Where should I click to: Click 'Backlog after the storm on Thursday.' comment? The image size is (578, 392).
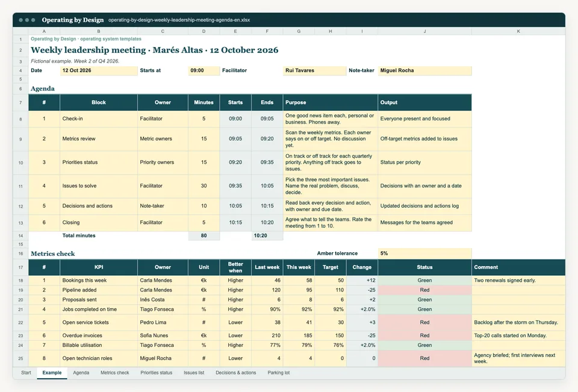pyautogui.click(x=518, y=322)
